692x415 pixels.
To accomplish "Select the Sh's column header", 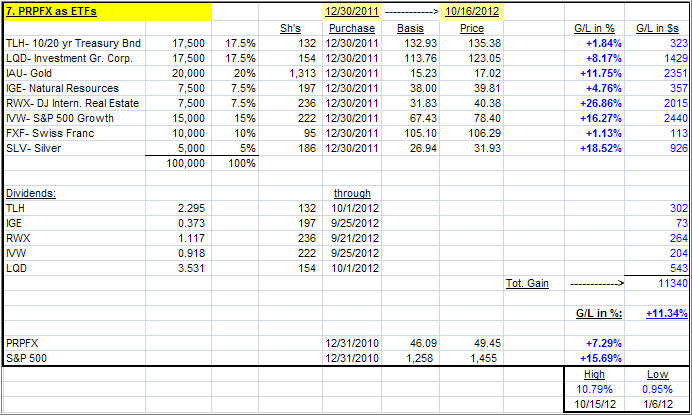I will pos(290,28).
